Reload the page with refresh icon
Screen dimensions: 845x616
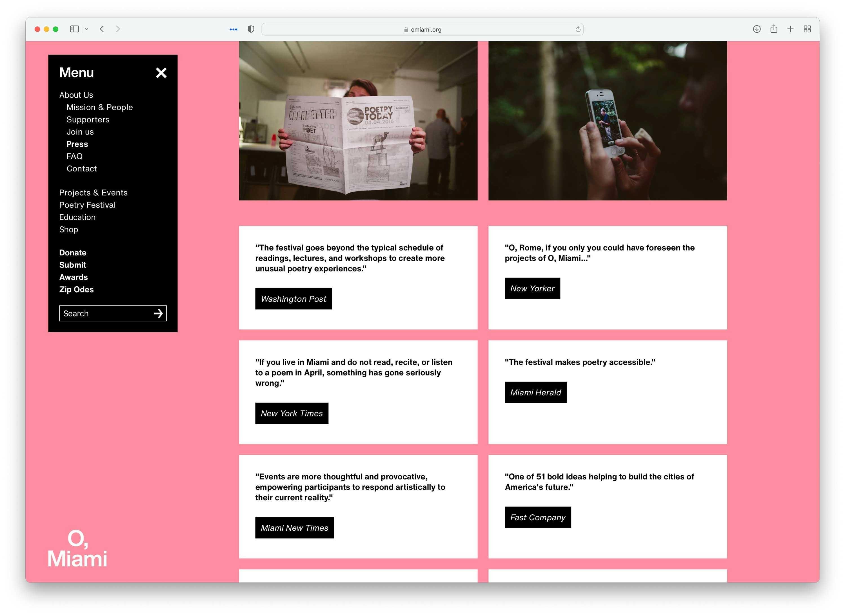pos(577,30)
